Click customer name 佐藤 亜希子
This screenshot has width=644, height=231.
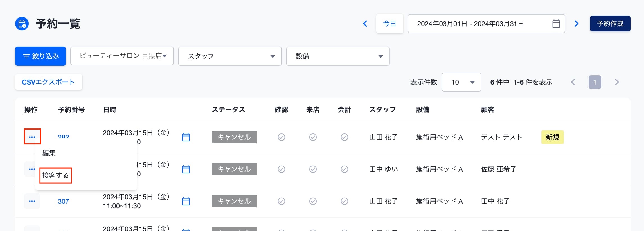(x=499, y=169)
